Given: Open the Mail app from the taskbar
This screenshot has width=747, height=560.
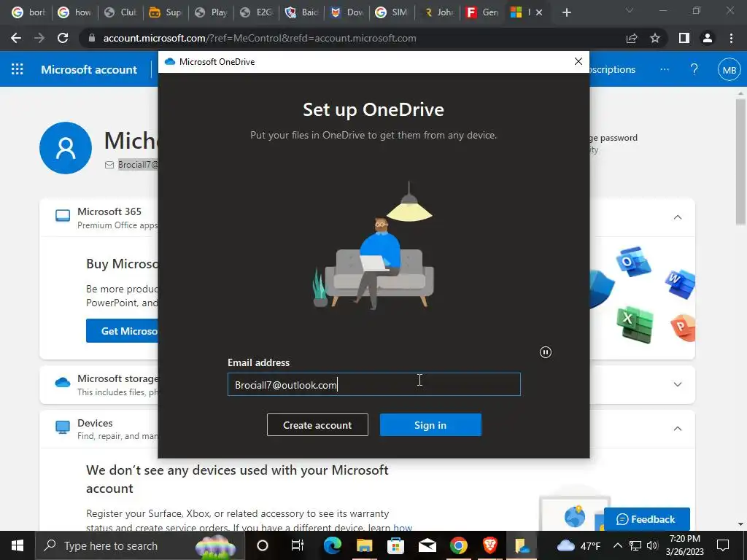Looking at the screenshot, I should point(427,545).
